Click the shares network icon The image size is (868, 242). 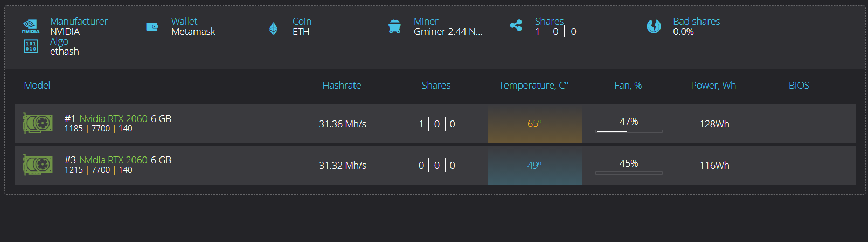pyautogui.click(x=516, y=26)
